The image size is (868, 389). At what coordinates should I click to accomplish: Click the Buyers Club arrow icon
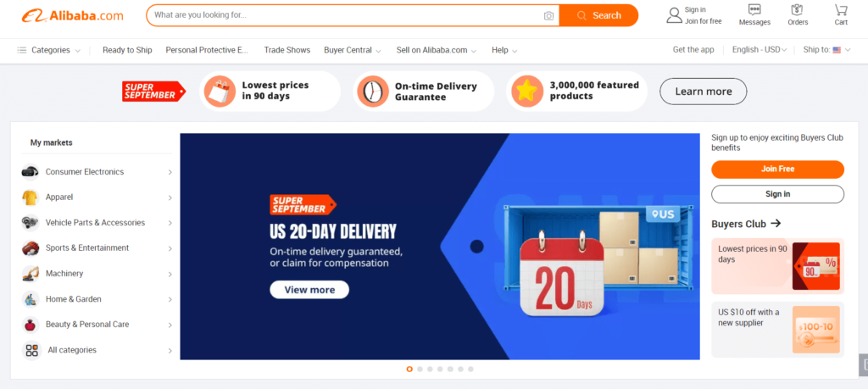pos(776,223)
